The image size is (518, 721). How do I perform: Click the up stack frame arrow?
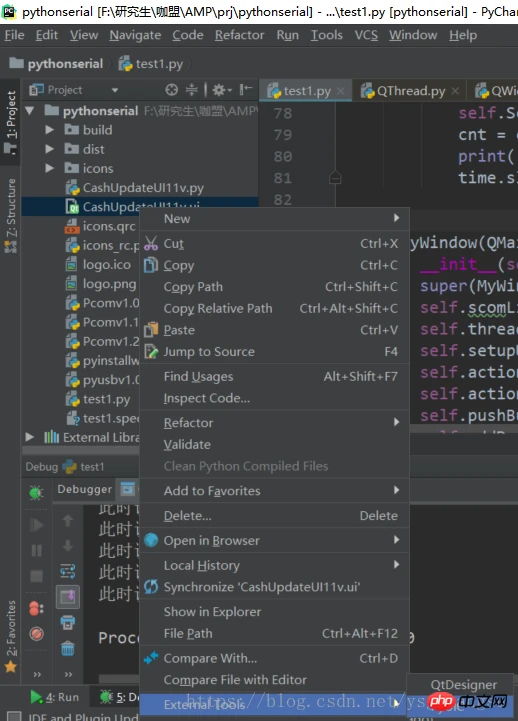[x=68, y=521]
